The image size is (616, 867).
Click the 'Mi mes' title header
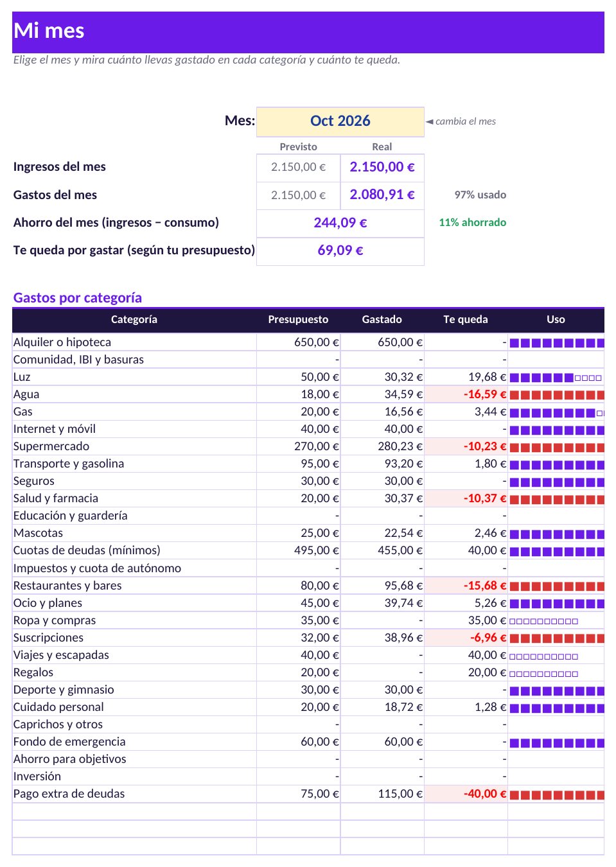pyautogui.click(x=308, y=32)
